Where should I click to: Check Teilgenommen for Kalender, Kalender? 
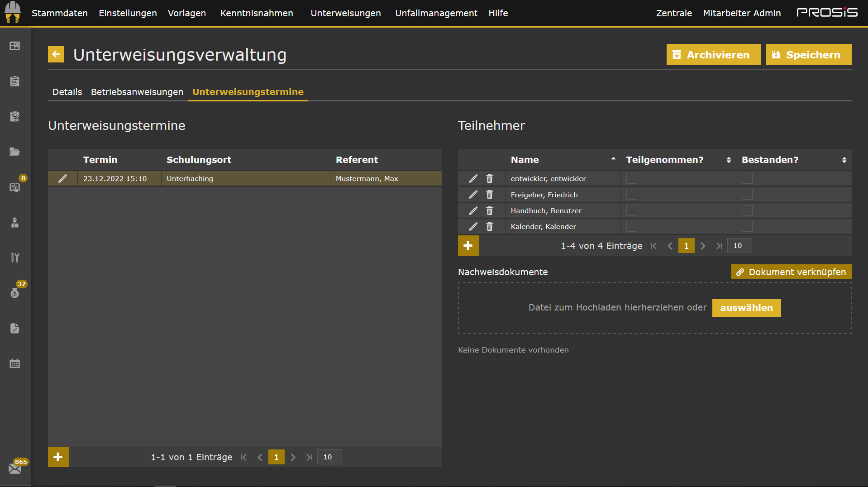pyautogui.click(x=631, y=227)
